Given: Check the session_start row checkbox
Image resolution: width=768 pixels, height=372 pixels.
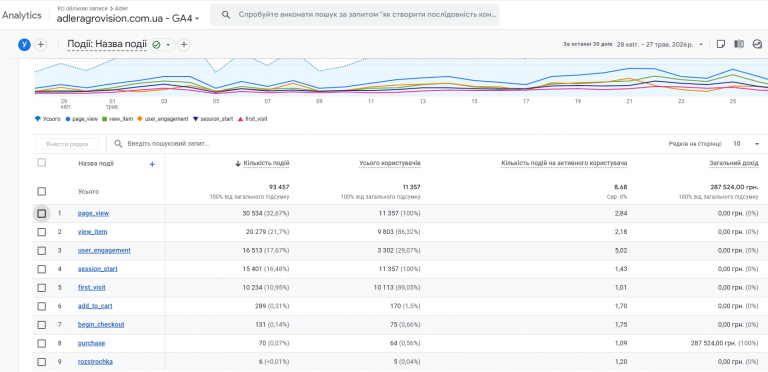Looking at the screenshot, I should (42, 269).
